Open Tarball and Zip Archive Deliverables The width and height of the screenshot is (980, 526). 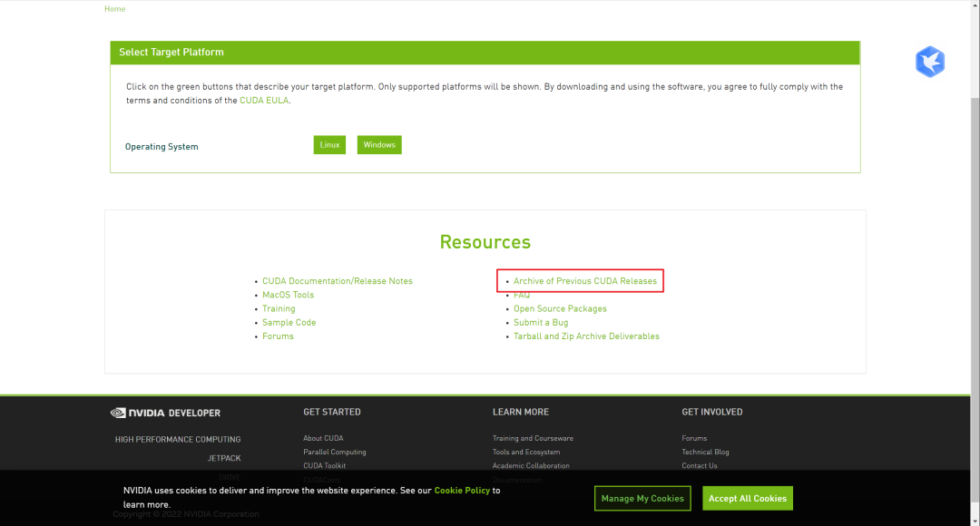click(x=586, y=336)
